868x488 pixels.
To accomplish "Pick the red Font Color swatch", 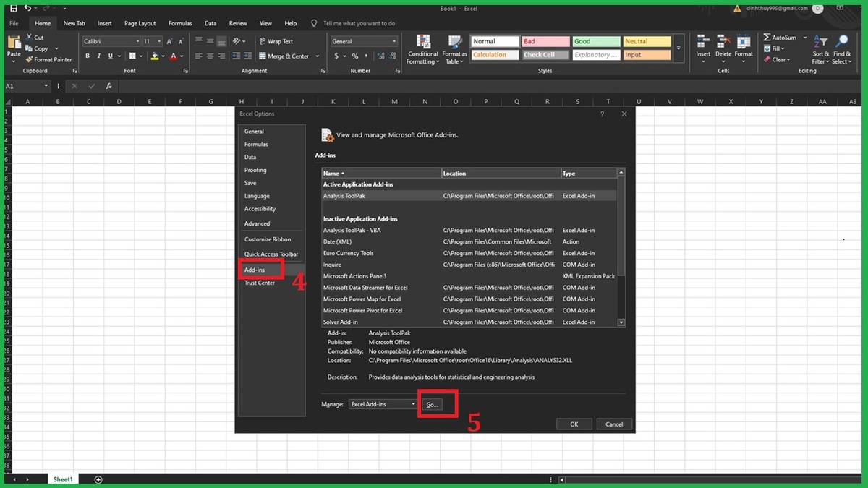I will pyautogui.click(x=174, y=56).
